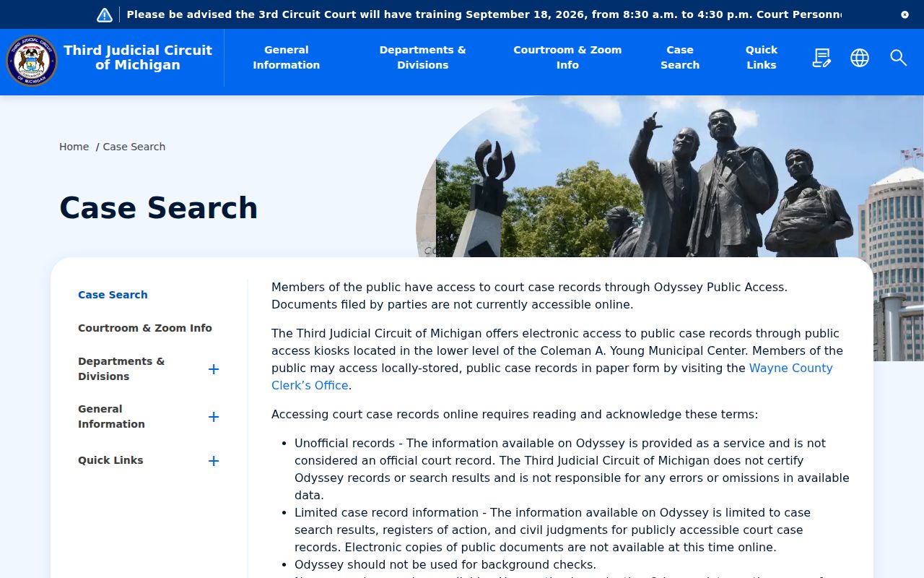924x578 pixels.
Task: Click 'Accessing court case records online' sentence
Action: [x=515, y=414]
